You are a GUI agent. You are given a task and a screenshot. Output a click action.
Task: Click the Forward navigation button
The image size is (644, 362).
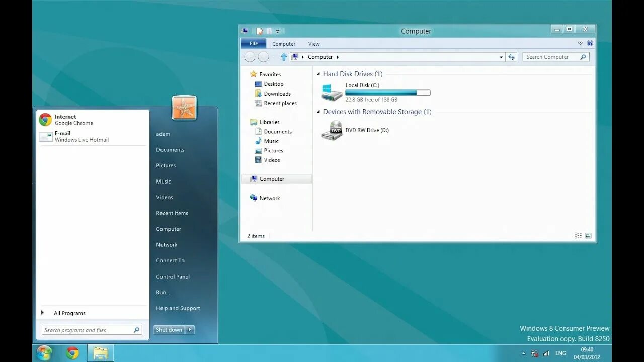263,57
